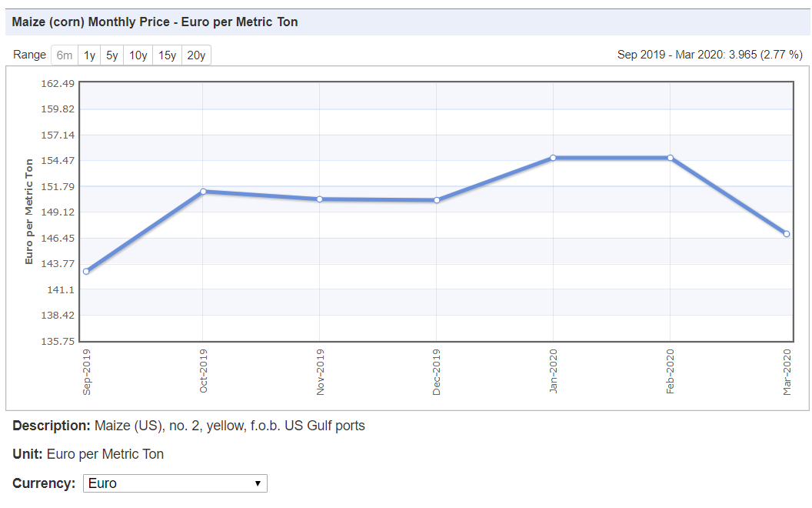
Task: Open the Currency dropdown set to Euro
Action: coord(175,483)
